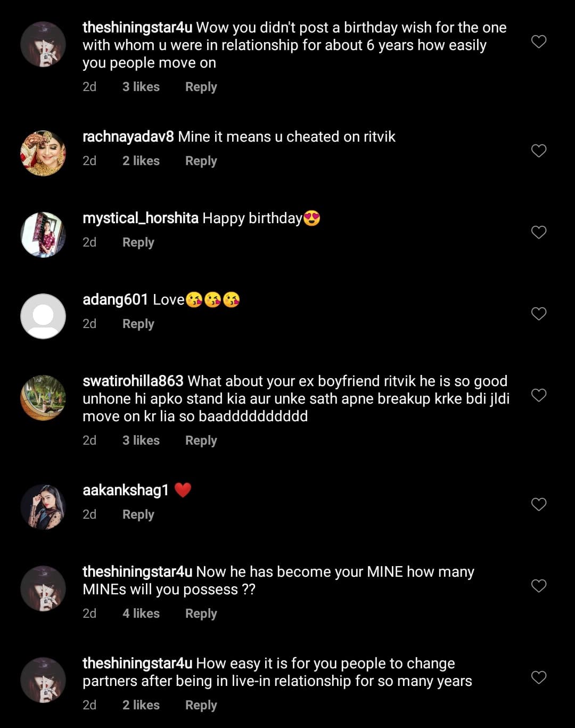View the 4 likes on the MINE comment
Viewport: 575px width, 728px height.
point(141,614)
